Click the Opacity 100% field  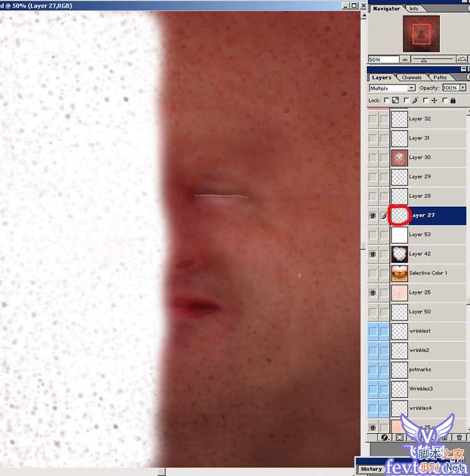pos(451,88)
